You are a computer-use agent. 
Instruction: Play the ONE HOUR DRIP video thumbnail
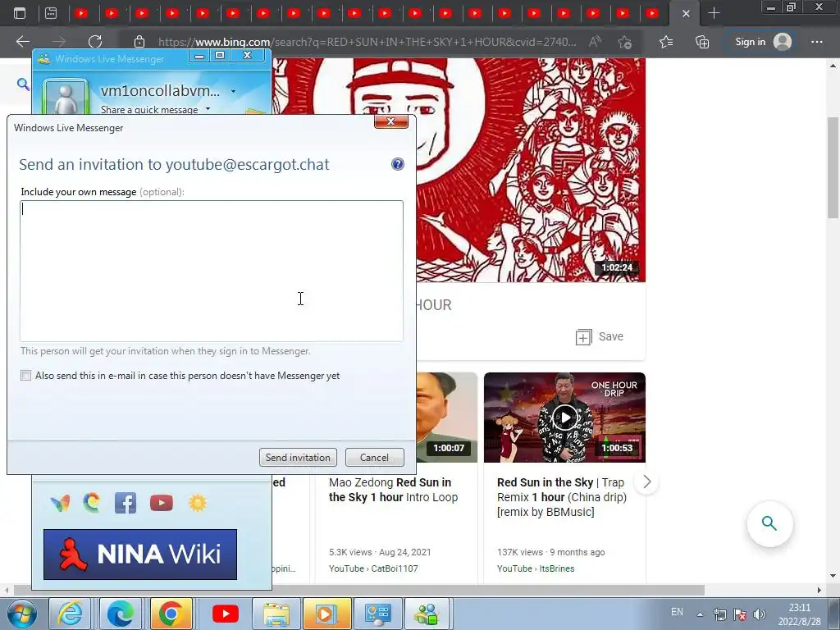coord(564,418)
